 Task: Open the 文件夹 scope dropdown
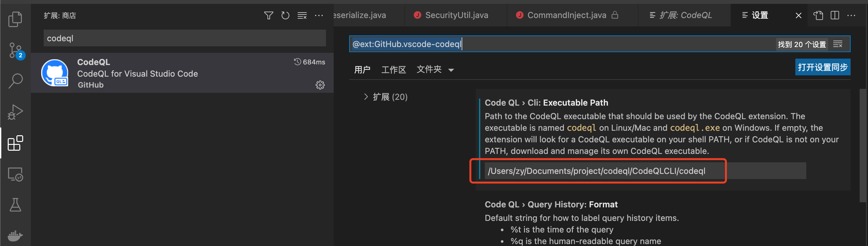[x=435, y=70]
